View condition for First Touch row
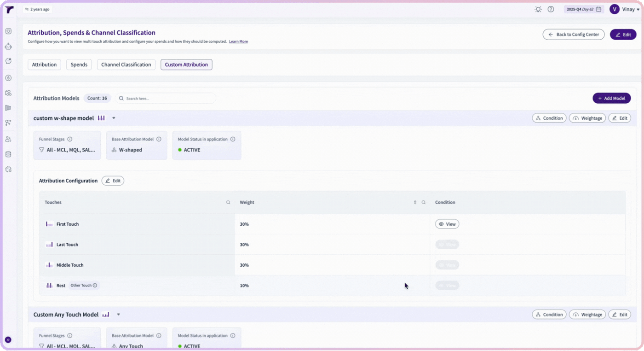The height and width of the screenshot is (351, 644). [x=447, y=224]
